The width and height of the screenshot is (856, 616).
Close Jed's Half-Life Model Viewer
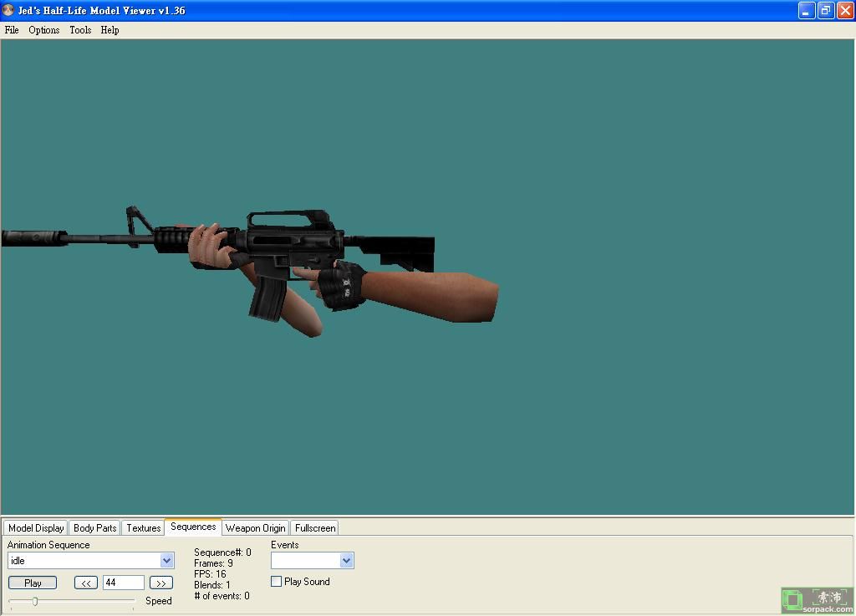845,11
